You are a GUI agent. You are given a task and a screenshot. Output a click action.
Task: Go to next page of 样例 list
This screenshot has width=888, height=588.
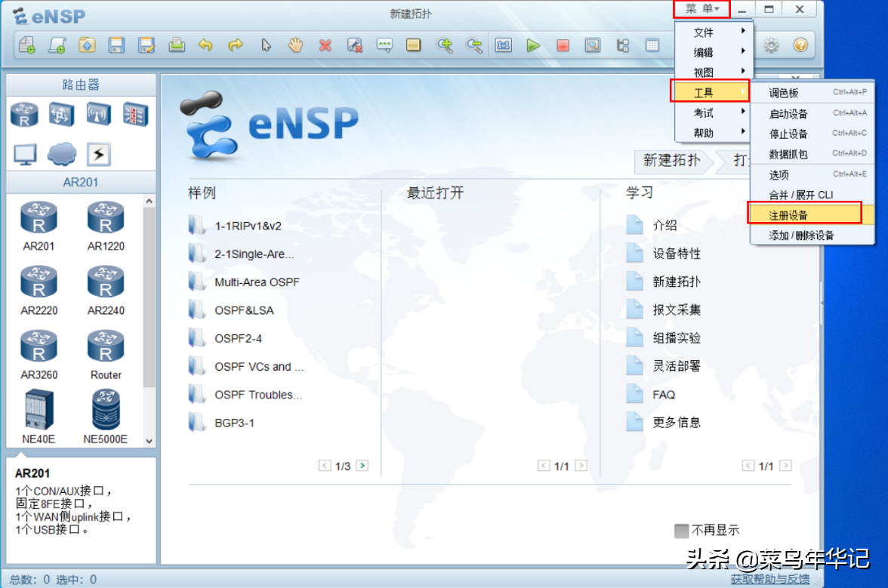362,465
